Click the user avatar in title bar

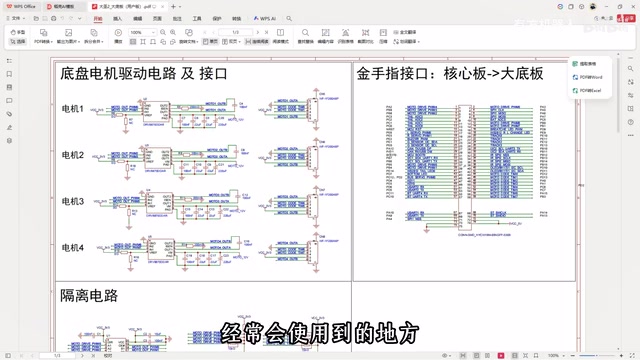pyautogui.click(x=593, y=7)
